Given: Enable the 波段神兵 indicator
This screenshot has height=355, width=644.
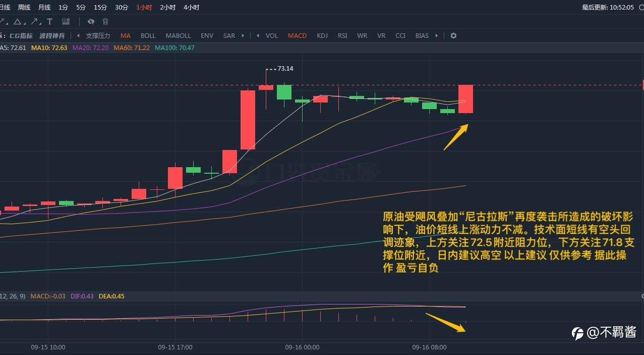Looking at the screenshot, I should tap(52, 36).
